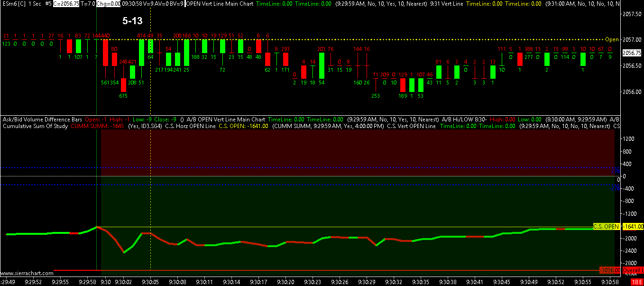Click 'C.S. Vert OPEN Line' study label
This screenshot has width=644, height=286.
click(x=411, y=126)
